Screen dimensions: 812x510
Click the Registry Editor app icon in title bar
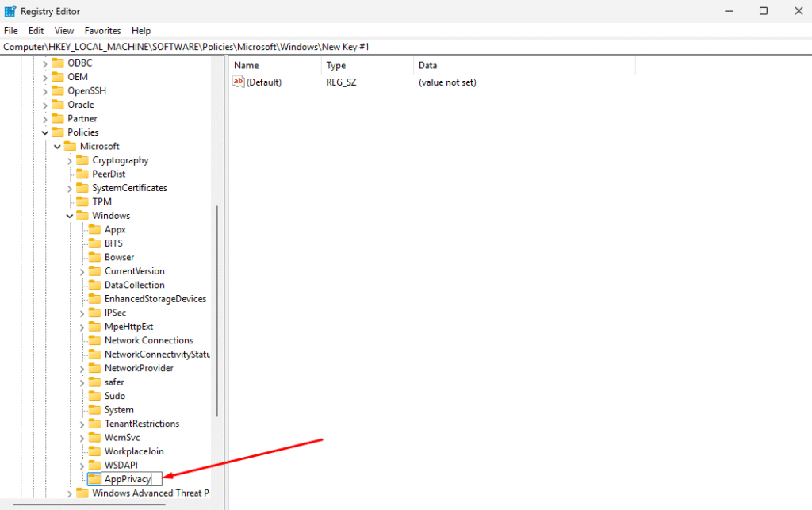pos(10,11)
